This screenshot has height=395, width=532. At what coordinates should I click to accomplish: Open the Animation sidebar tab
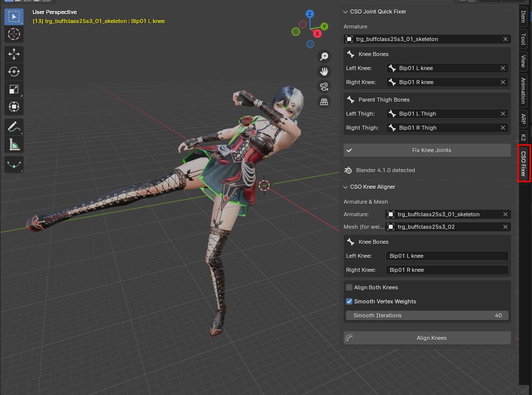(523, 90)
